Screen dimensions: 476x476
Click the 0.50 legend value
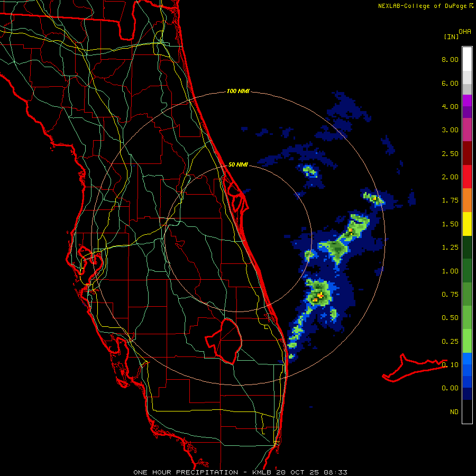pyautogui.click(x=450, y=318)
